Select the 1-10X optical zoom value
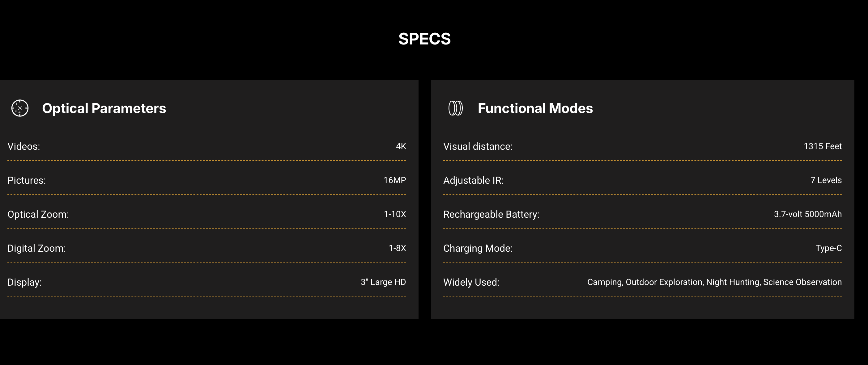 [x=395, y=215]
